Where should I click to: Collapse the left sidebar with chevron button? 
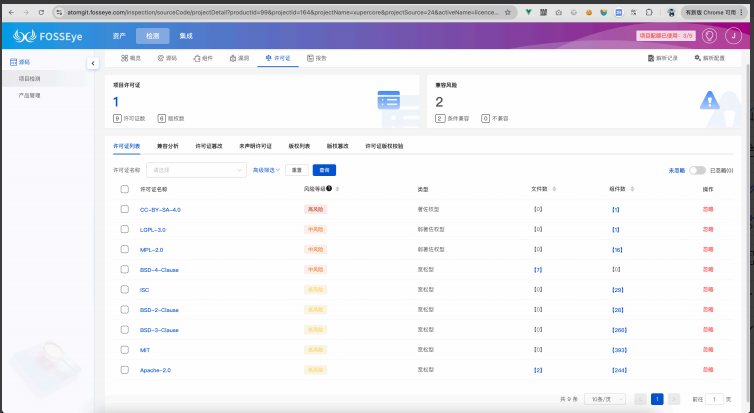tap(93, 63)
